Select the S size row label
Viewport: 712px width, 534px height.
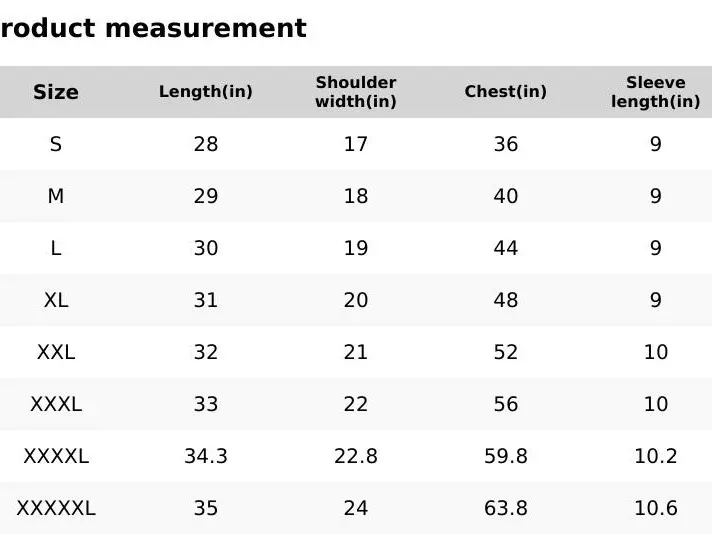pyautogui.click(x=56, y=144)
